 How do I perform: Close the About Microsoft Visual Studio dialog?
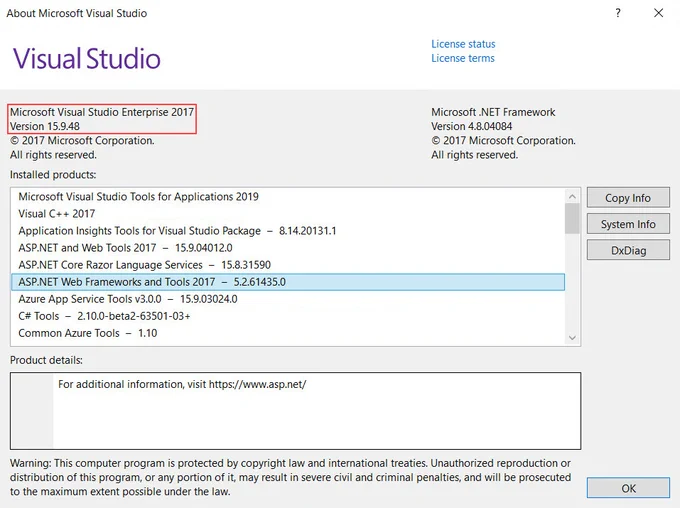coord(658,13)
